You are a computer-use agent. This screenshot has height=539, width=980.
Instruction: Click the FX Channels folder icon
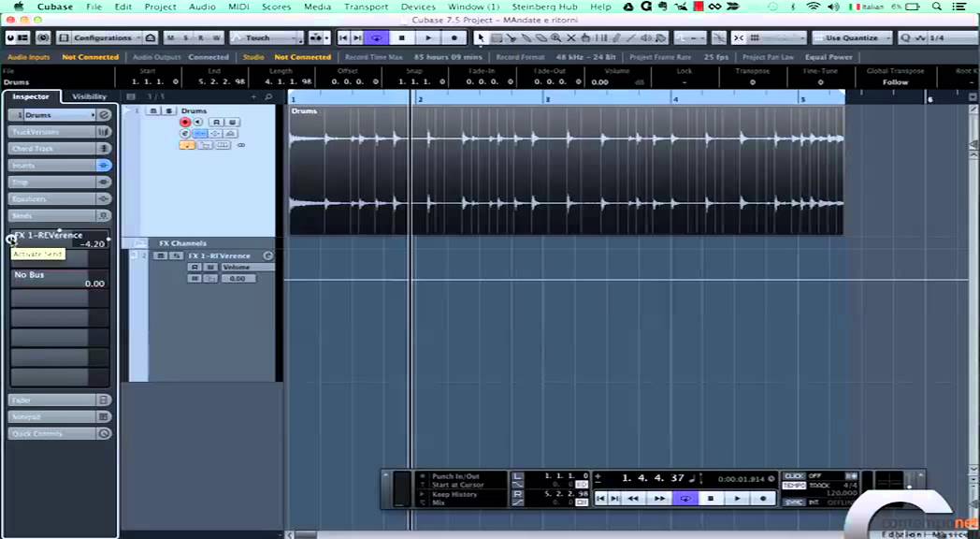coord(140,243)
